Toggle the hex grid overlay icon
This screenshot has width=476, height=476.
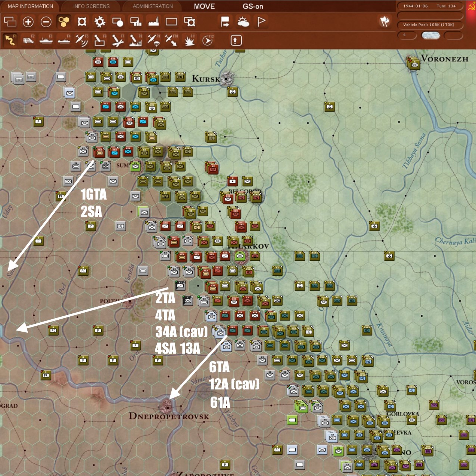point(63,22)
